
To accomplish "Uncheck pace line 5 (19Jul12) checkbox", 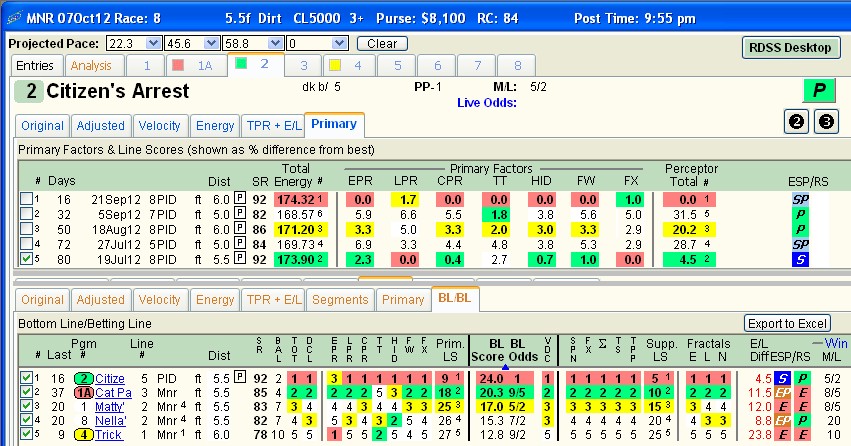I will point(26,259).
